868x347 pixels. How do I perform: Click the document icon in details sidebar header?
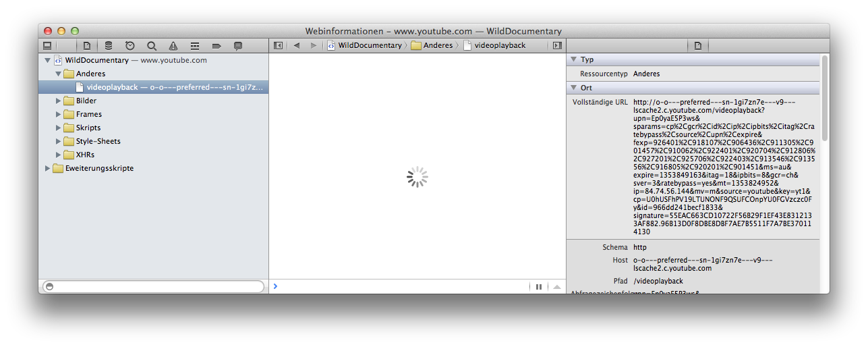(x=698, y=46)
